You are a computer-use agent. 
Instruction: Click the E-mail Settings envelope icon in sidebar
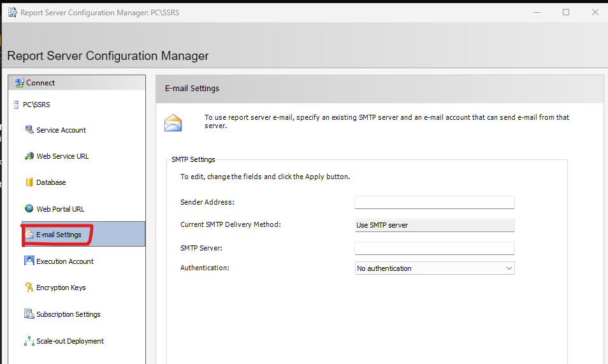(x=29, y=234)
